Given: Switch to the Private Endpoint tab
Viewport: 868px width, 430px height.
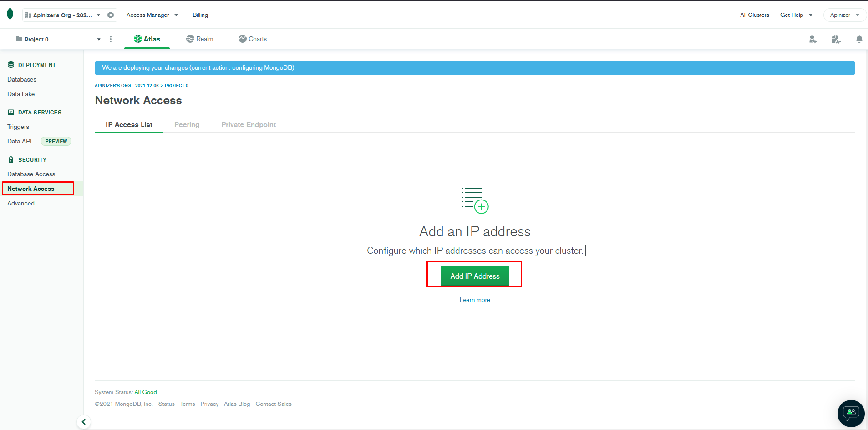Looking at the screenshot, I should [x=249, y=125].
